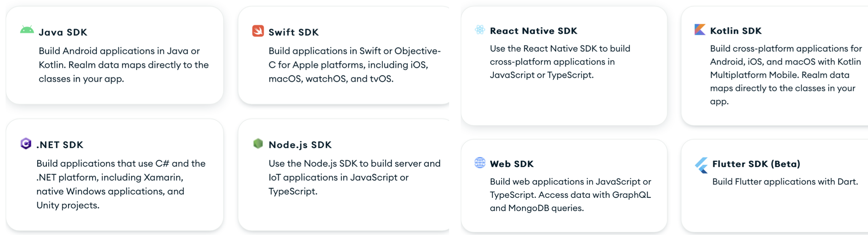868x235 pixels.
Task: Click the text 'IoT applications in JavaScript or'
Action: point(338,177)
